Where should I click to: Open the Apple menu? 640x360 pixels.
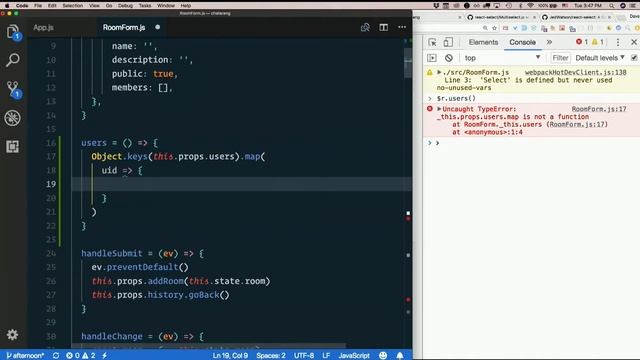tap(7, 6)
